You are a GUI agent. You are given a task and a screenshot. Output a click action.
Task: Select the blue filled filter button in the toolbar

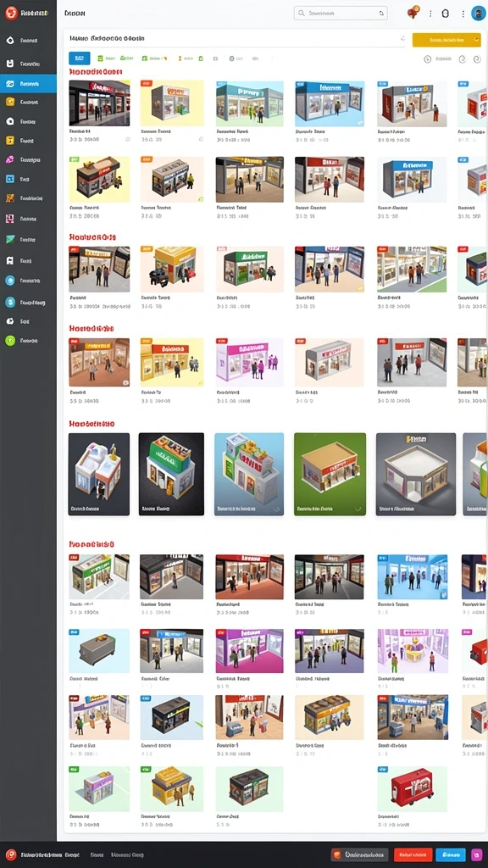(79, 58)
